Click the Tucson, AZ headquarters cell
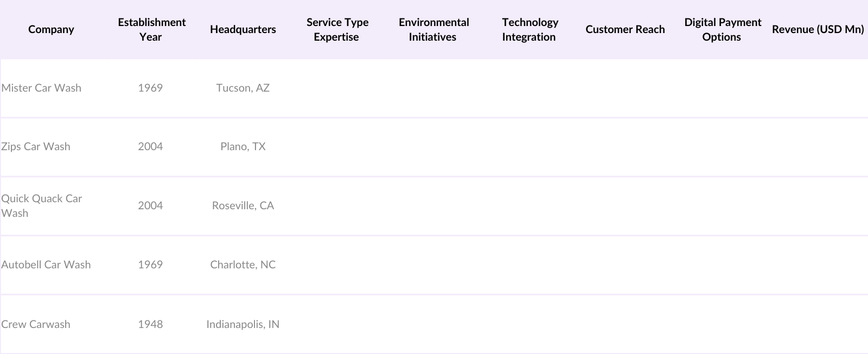Image resolution: width=868 pixels, height=354 pixels. click(242, 88)
